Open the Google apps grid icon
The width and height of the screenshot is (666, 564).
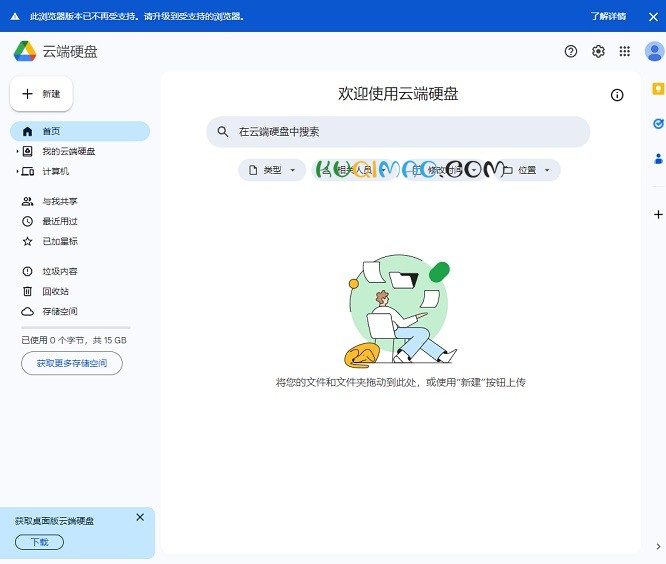[x=624, y=51]
